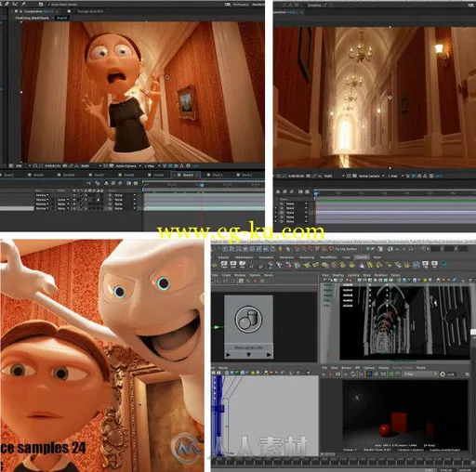Click the No Live Surface field in Maya
The image size is (476, 472).
click(x=347, y=249)
